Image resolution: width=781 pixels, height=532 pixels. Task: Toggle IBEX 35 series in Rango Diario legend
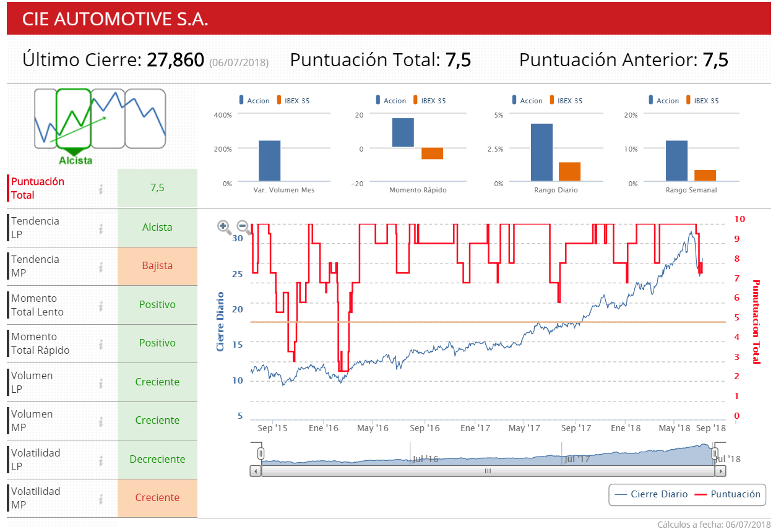565,101
